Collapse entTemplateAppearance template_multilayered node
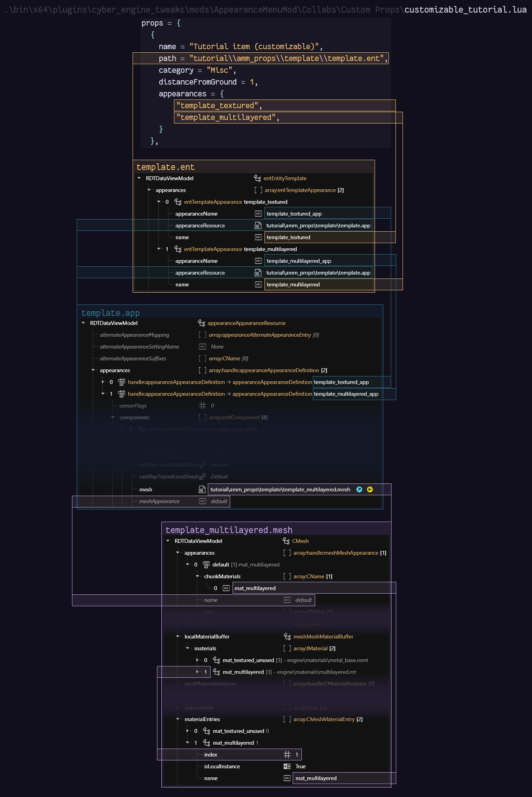 tap(159, 249)
